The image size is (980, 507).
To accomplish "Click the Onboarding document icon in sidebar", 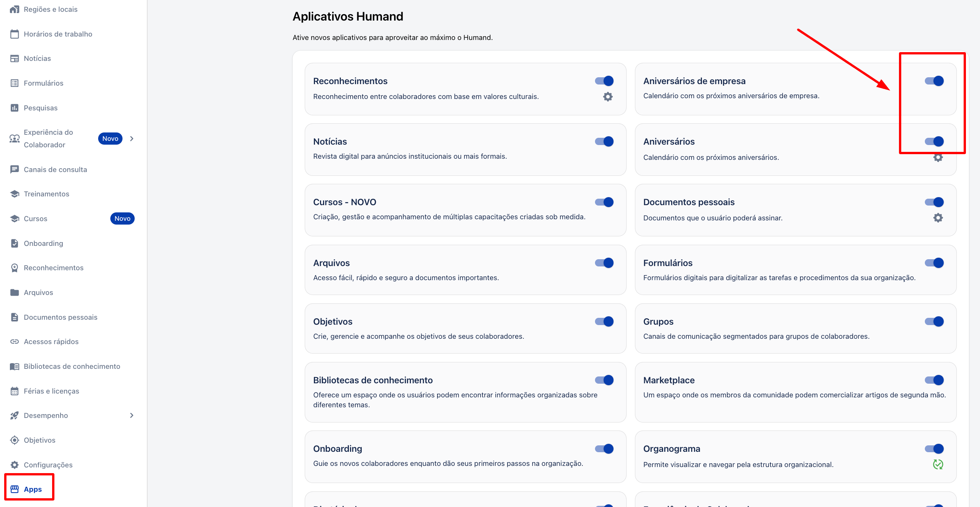I will click(14, 243).
